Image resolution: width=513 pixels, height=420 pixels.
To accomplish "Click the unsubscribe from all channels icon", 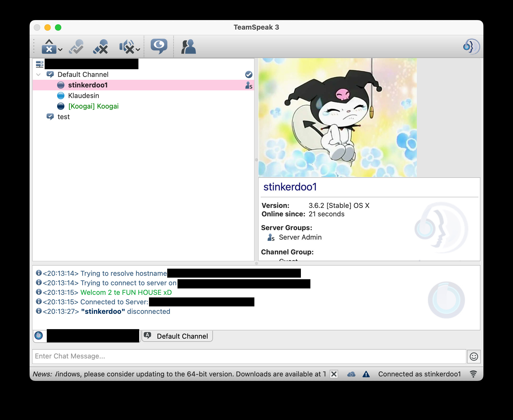I will coord(101,46).
